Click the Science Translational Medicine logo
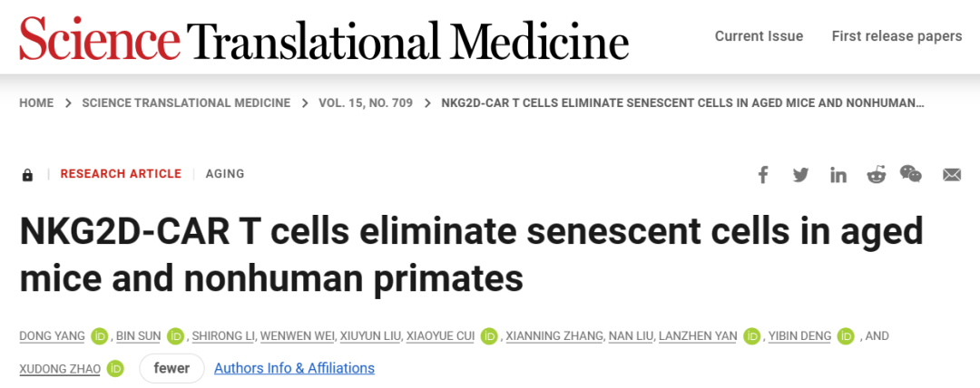Viewport: 980px width, 388px height. [x=324, y=40]
